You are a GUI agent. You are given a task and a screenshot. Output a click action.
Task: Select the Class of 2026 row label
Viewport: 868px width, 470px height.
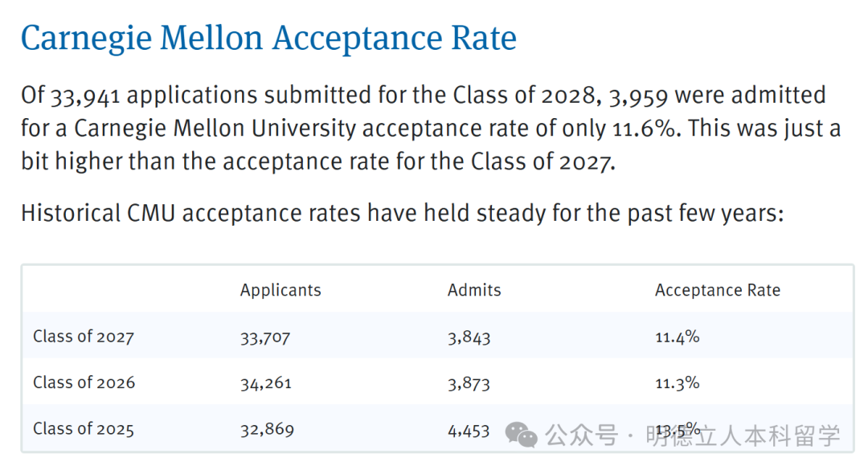click(x=84, y=382)
